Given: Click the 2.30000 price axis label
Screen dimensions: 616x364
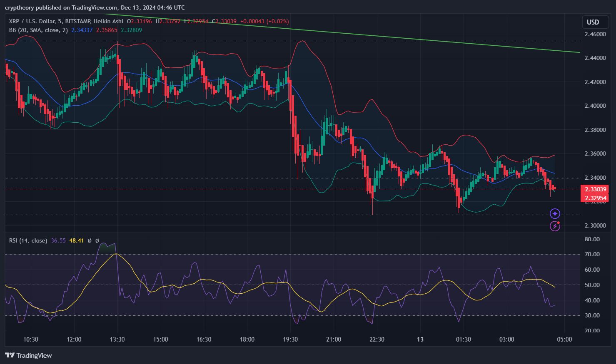Looking at the screenshot, I should 595,225.
